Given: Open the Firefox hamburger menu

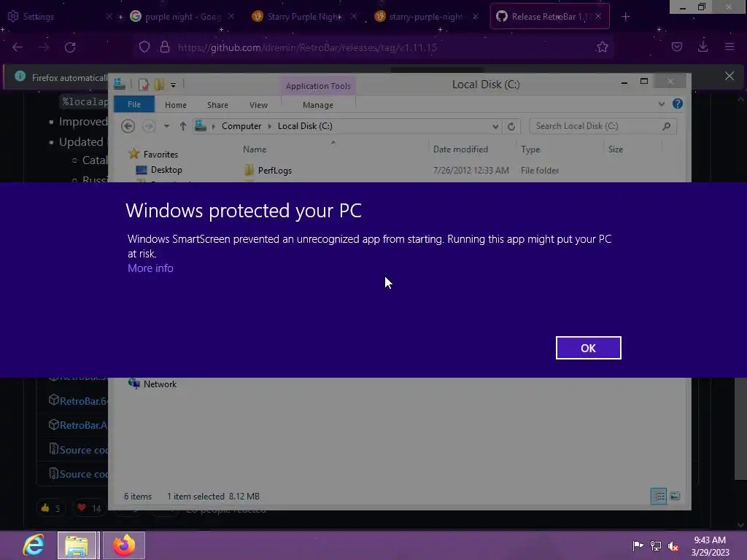Looking at the screenshot, I should tap(729, 47).
